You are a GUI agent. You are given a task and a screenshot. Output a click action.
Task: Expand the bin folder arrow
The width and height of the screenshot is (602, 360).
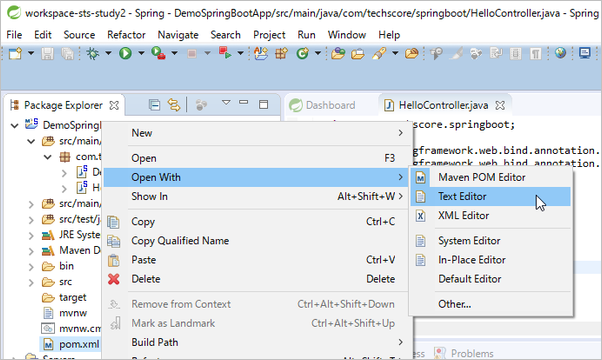click(x=31, y=267)
